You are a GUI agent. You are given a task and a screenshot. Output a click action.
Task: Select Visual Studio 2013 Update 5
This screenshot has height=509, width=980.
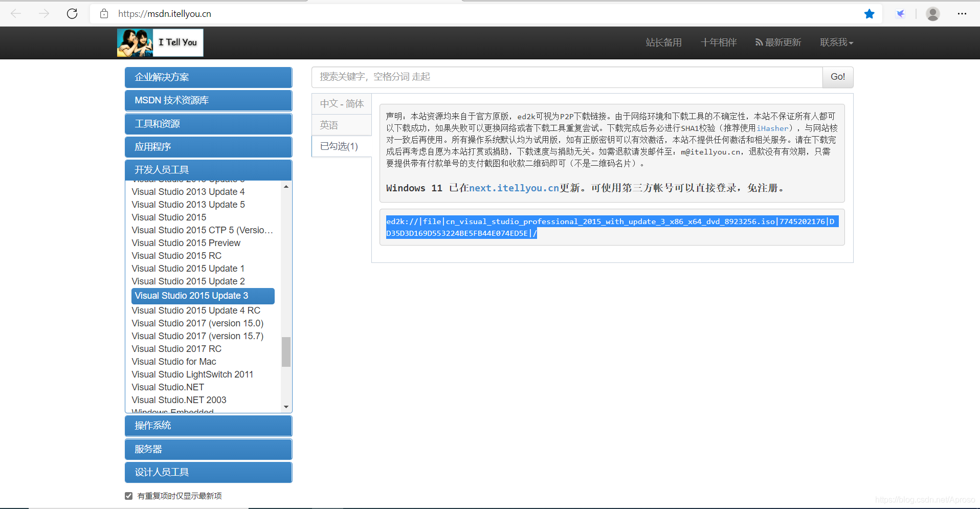pos(188,205)
